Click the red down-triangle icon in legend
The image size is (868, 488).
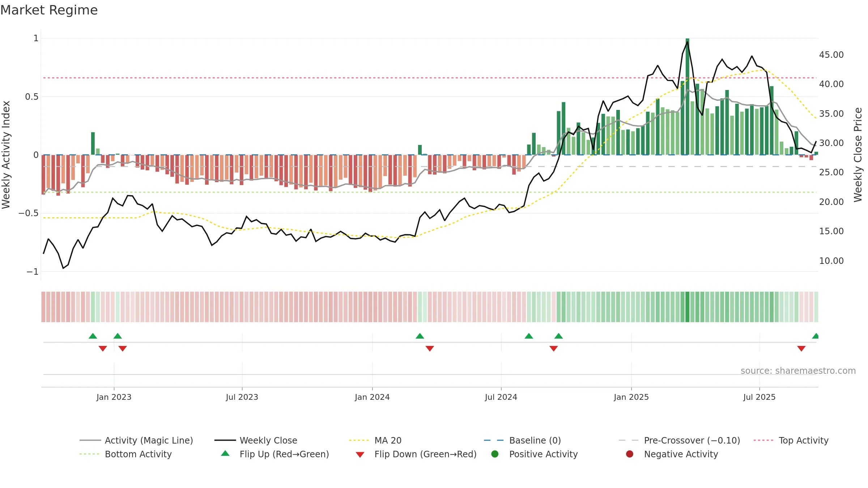tap(360, 455)
